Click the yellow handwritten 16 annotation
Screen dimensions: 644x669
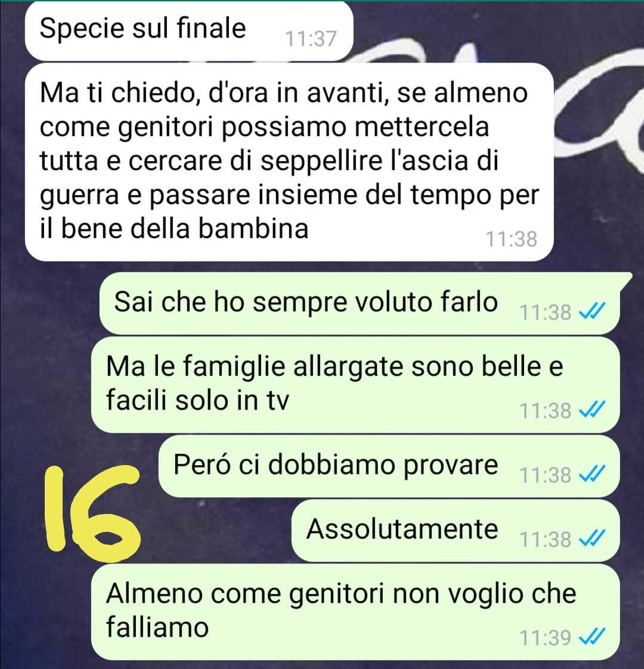click(92, 512)
